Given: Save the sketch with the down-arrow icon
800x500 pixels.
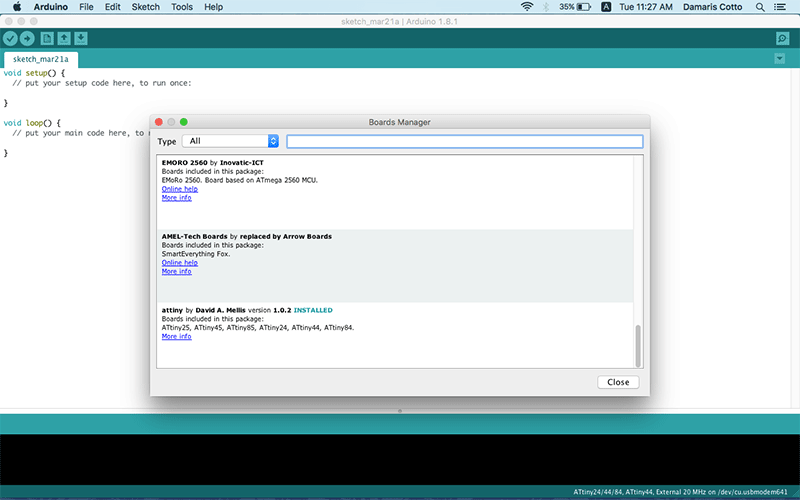Looking at the screenshot, I should (x=81, y=38).
